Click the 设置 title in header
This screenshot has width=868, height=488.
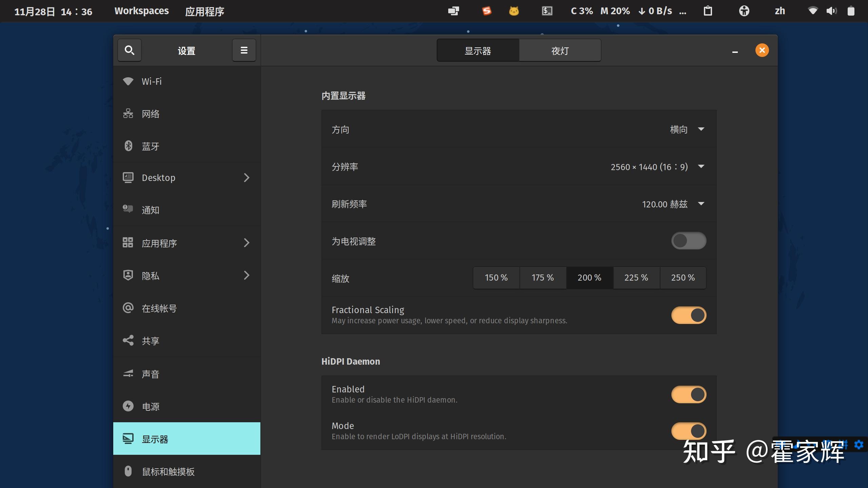(186, 51)
